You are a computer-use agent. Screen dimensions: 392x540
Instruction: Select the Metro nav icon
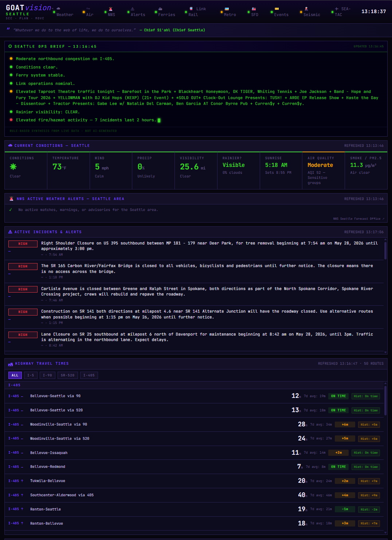pos(227,9)
